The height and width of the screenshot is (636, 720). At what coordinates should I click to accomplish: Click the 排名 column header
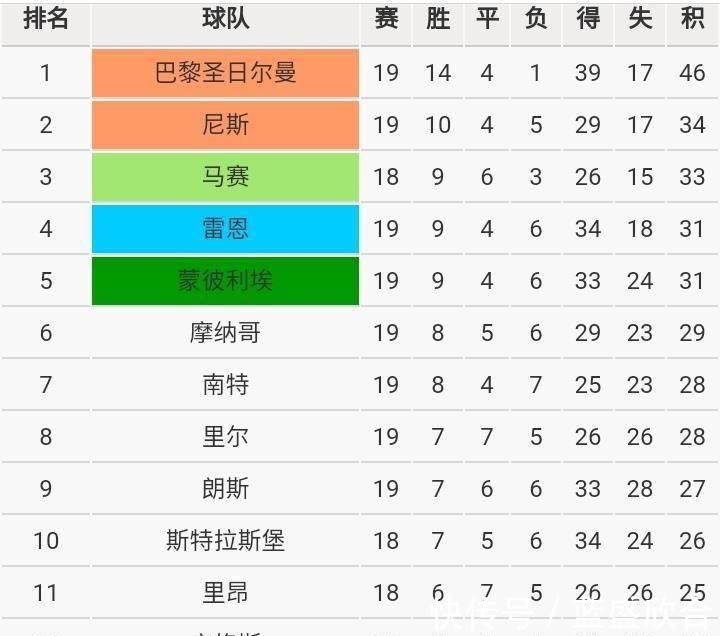coord(45,19)
